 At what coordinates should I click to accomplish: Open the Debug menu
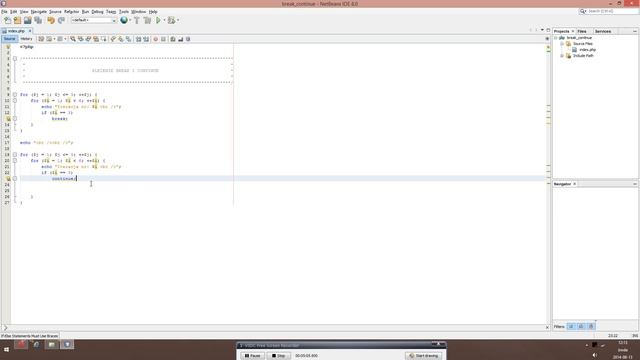(x=97, y=12)
